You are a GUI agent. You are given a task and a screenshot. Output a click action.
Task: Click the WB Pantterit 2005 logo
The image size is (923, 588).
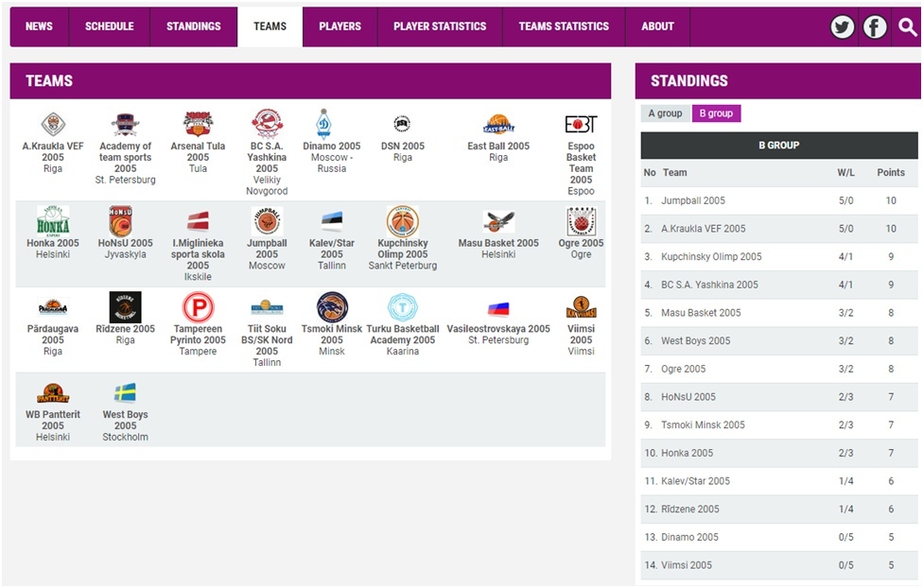[53, 392]
